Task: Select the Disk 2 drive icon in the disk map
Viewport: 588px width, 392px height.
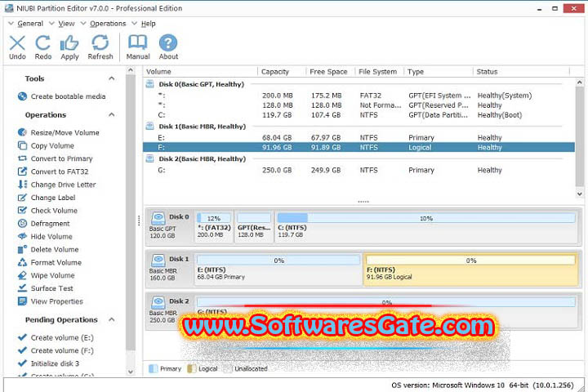Action: click(x=158, y=301)
